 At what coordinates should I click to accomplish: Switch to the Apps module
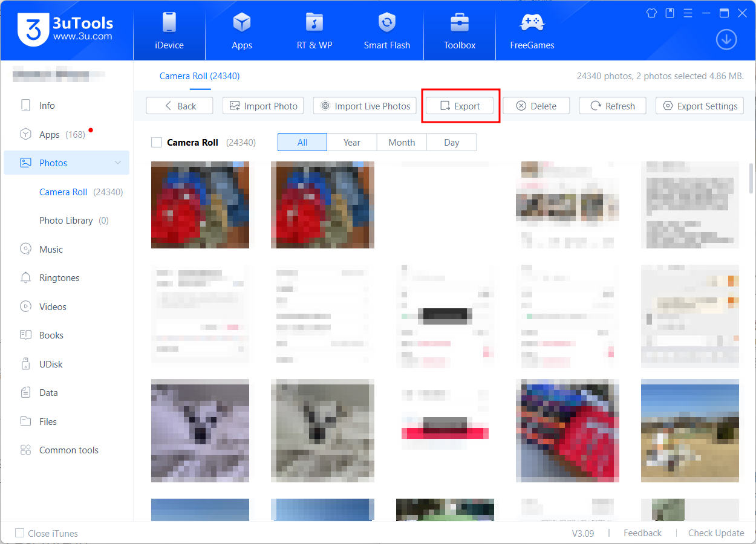[242, 30]
